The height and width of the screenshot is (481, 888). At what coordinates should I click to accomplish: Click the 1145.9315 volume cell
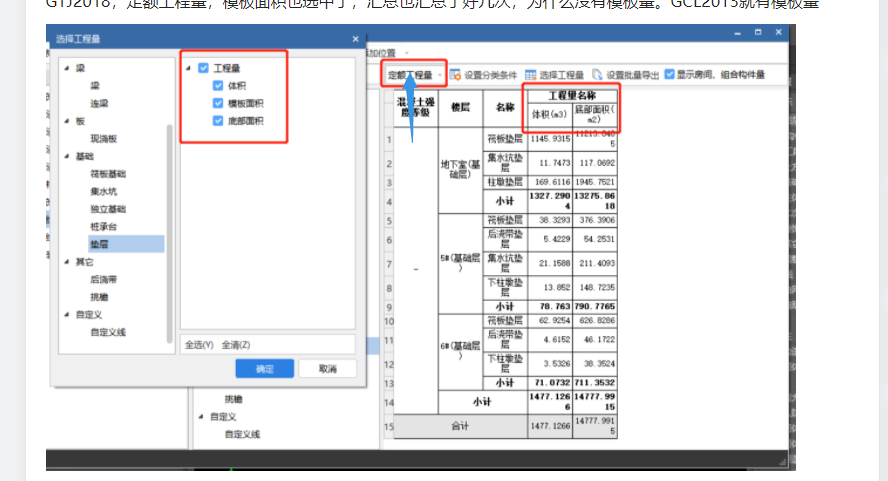click(x=549, y=139)
